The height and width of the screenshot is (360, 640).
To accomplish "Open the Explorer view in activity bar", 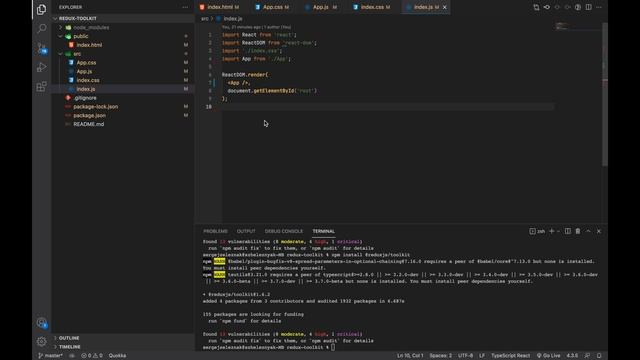I will click(x=41, y=9).
